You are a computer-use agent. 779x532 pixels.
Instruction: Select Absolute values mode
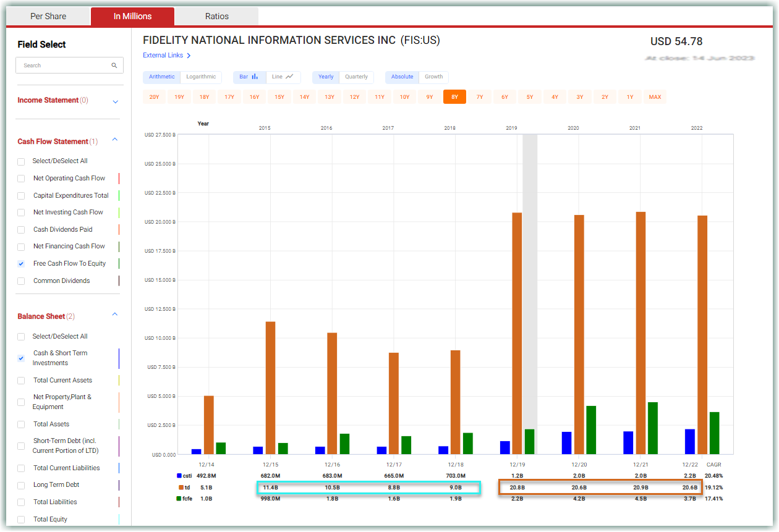coord(402,77)
